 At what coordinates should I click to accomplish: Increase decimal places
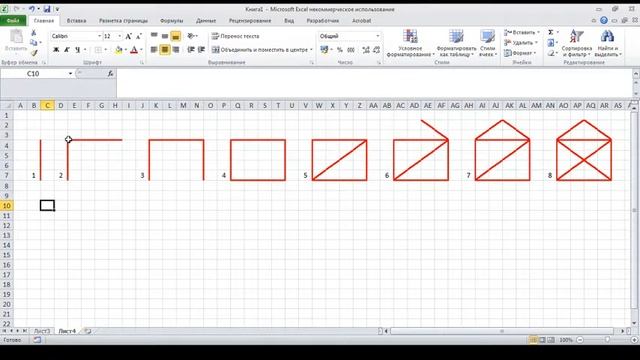(x=366, y=50)
